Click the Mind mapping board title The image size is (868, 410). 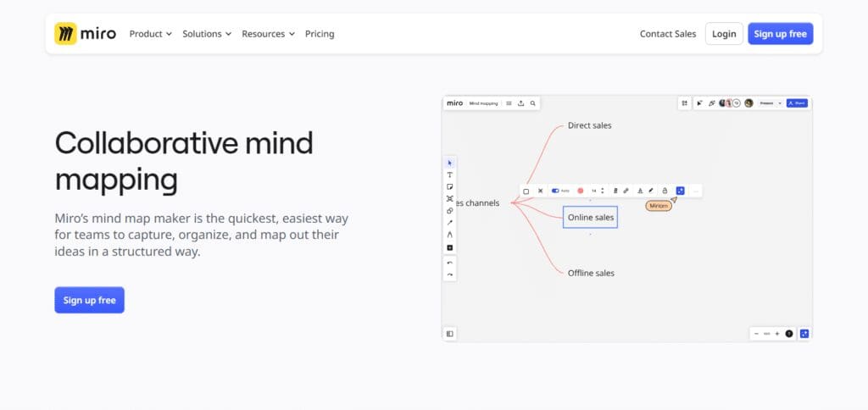483,103
